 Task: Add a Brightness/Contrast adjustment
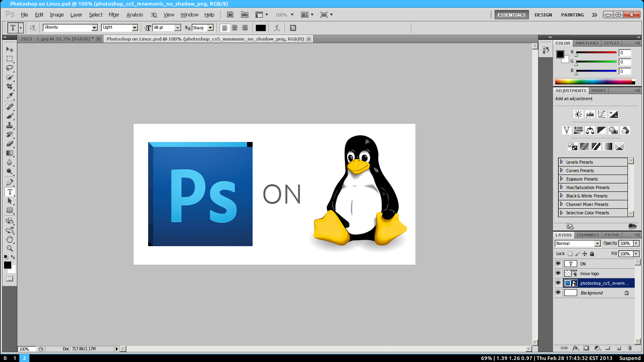click(x=578, y=114)
